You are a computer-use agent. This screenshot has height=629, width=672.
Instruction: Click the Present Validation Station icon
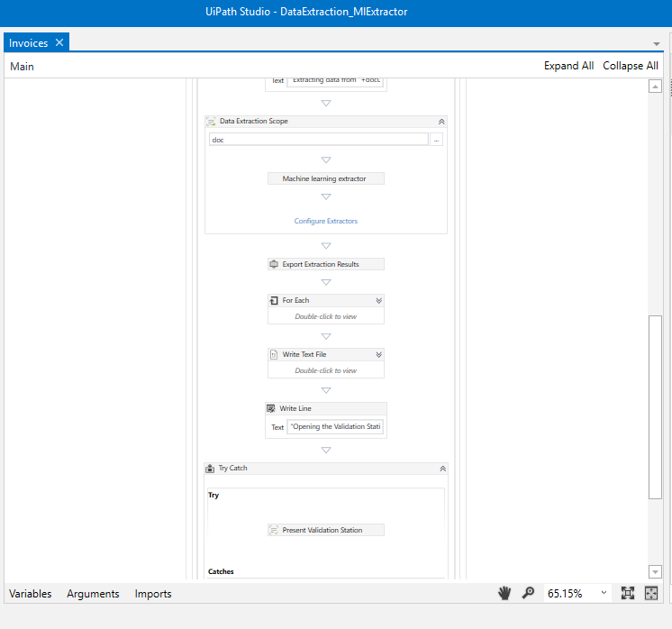(x=274, y=531)
